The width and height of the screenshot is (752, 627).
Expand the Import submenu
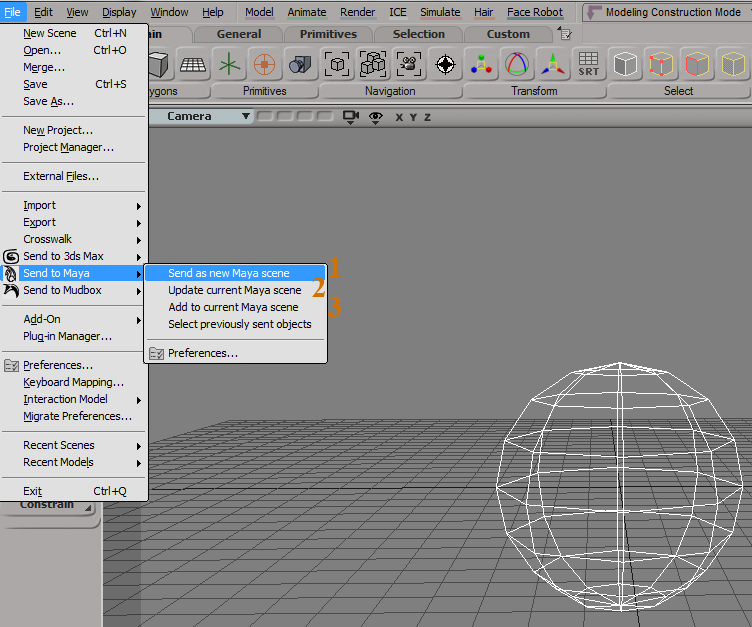tap(74, 205)
